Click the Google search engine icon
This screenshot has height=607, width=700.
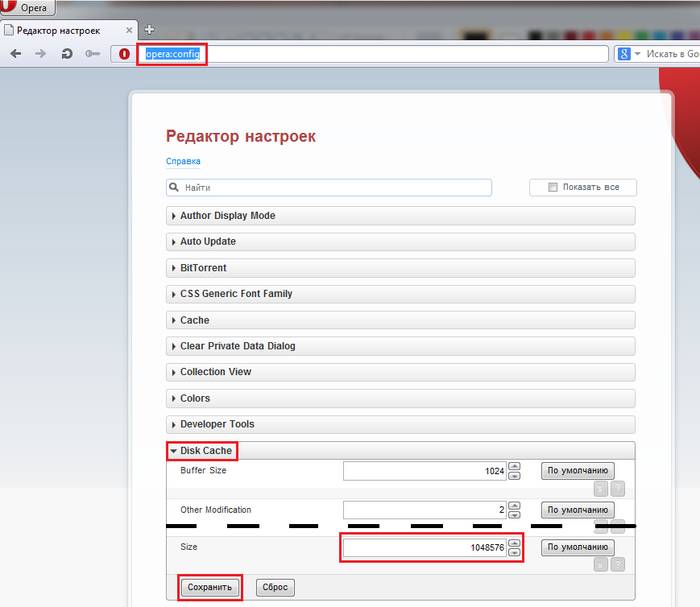[x=623, y=54]
